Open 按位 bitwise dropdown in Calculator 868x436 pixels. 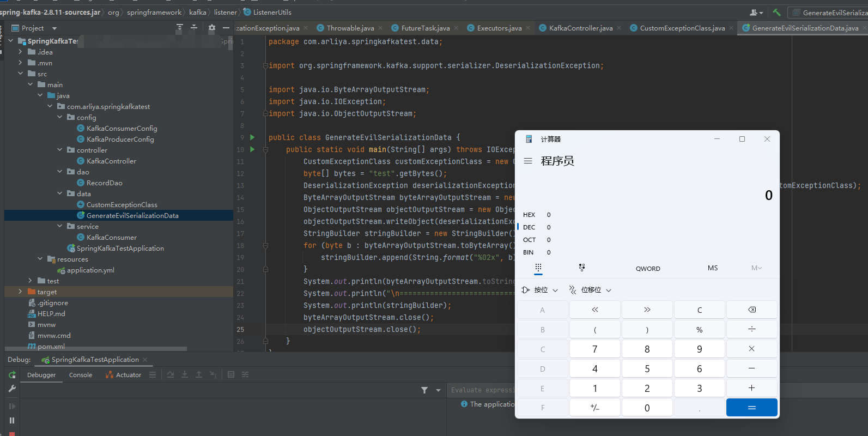click(x=540, y=290)
